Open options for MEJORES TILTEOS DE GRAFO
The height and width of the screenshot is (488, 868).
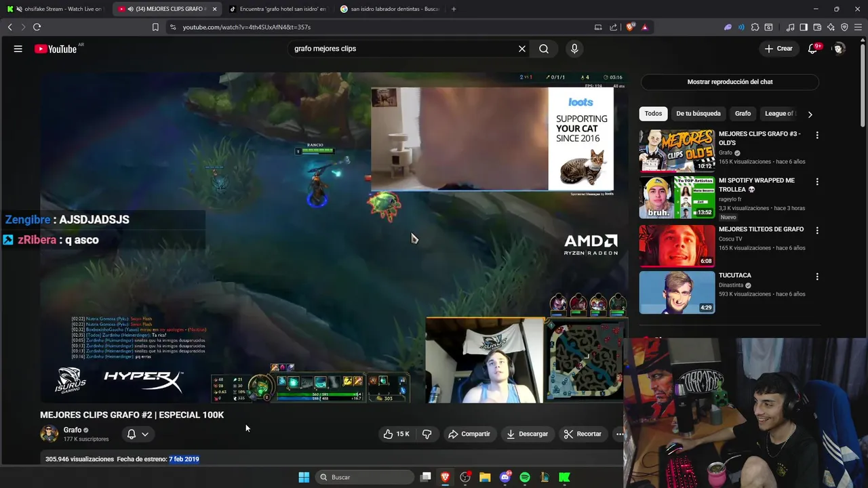coord(817,230)
